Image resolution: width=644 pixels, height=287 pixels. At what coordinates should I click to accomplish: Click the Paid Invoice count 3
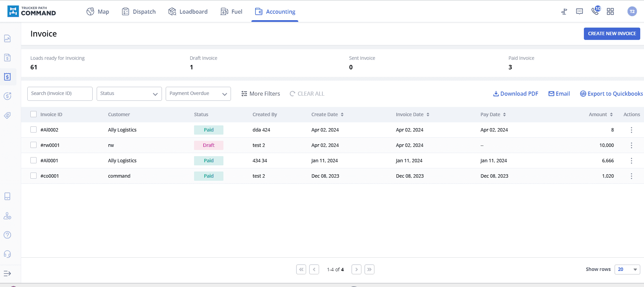click(x=510, y=67)
